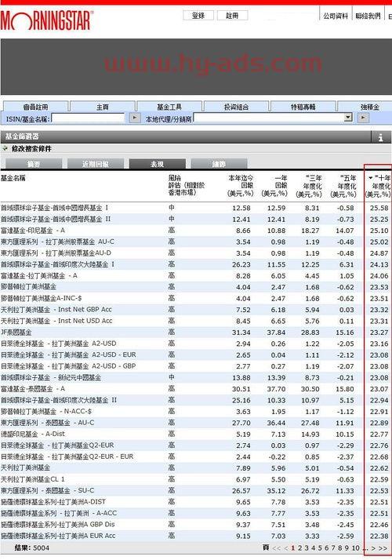
Task: Open fund 天利拉丁美洲基金 - Inst Net USD Acc
Action: tap(56, 321)
